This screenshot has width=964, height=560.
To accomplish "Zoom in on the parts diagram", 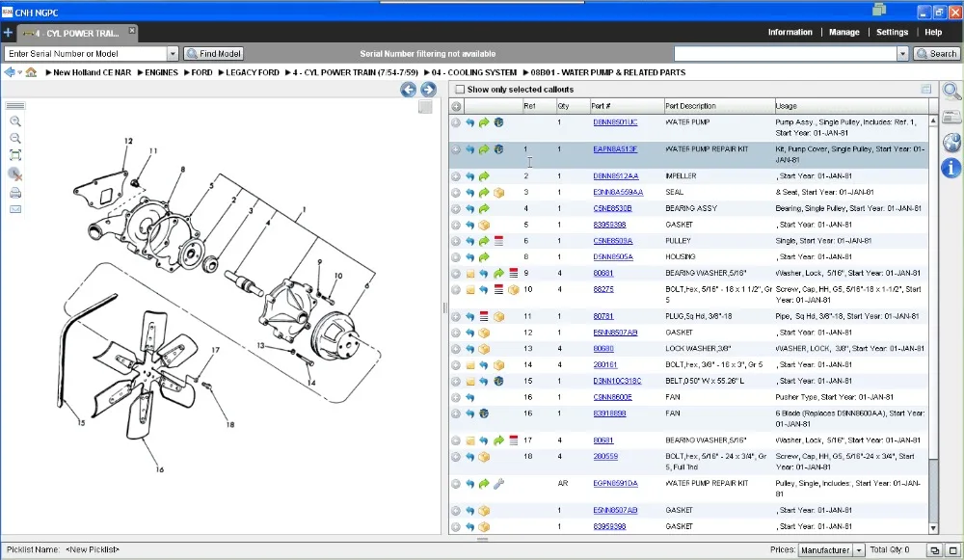I will (x=15, y=122).
